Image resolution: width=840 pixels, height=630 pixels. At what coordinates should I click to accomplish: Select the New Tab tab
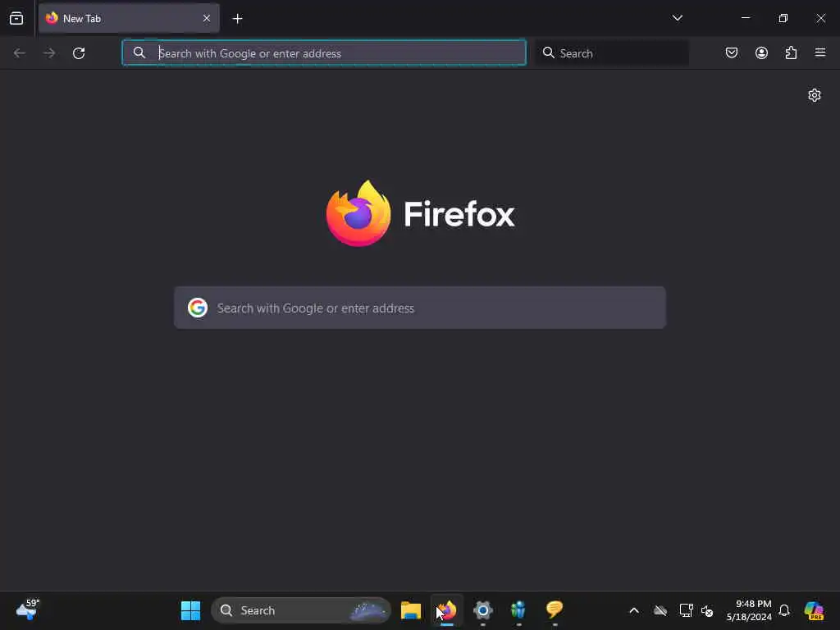(x=129, y=18)
